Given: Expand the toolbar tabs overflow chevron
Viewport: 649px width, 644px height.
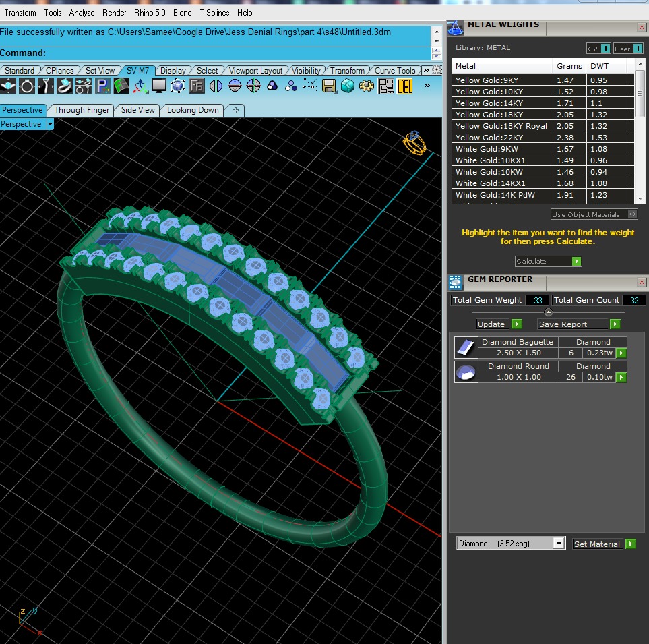Looking at the screenshot, I should pyautogui.click(x=427, y=70).
